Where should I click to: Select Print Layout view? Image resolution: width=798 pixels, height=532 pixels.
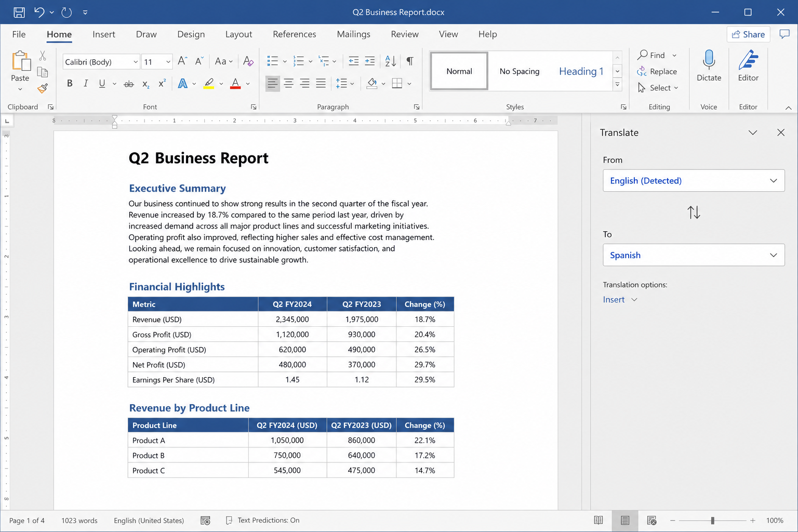(625, 521)
